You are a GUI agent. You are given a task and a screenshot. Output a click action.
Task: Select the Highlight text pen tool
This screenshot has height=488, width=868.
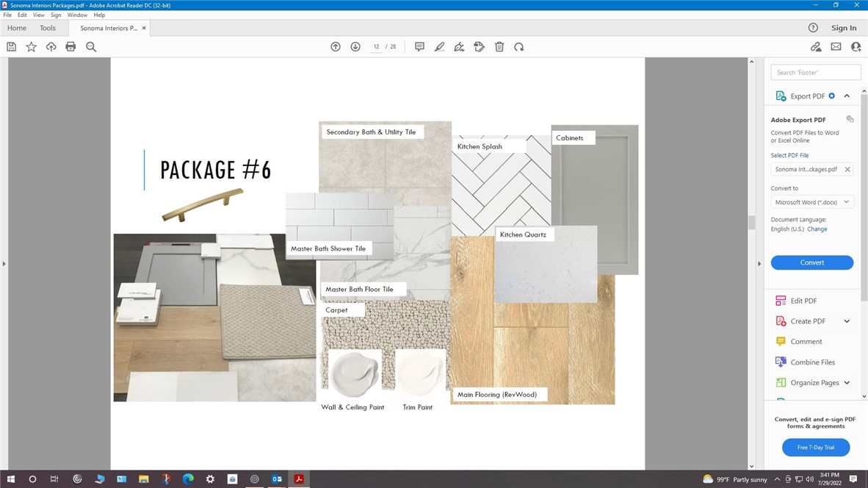[439, 47]
